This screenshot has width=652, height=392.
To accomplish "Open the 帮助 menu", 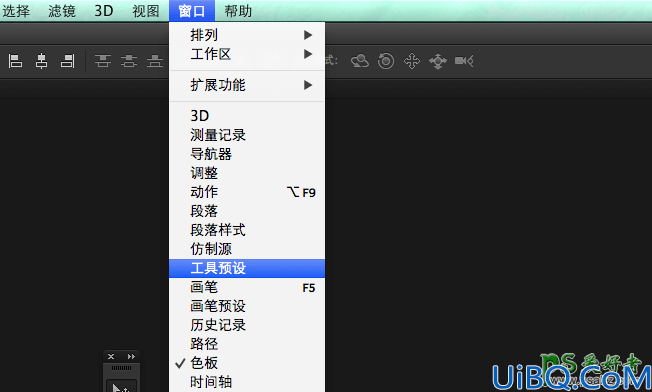I will coord(238,11).
